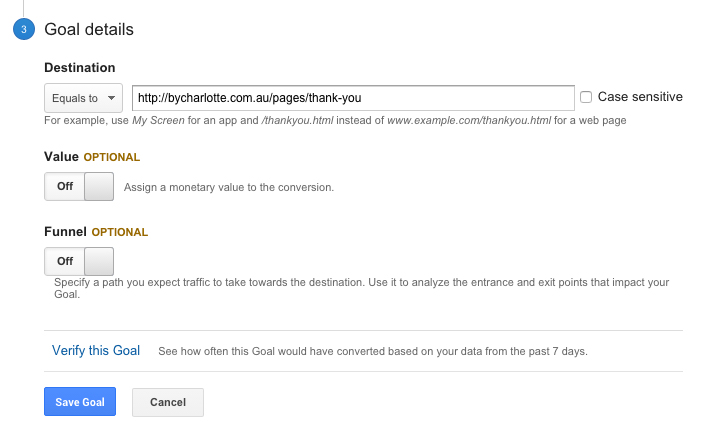Open the "Equals to" match type dropdown
The image size is (710, 437).
[82, 98]
